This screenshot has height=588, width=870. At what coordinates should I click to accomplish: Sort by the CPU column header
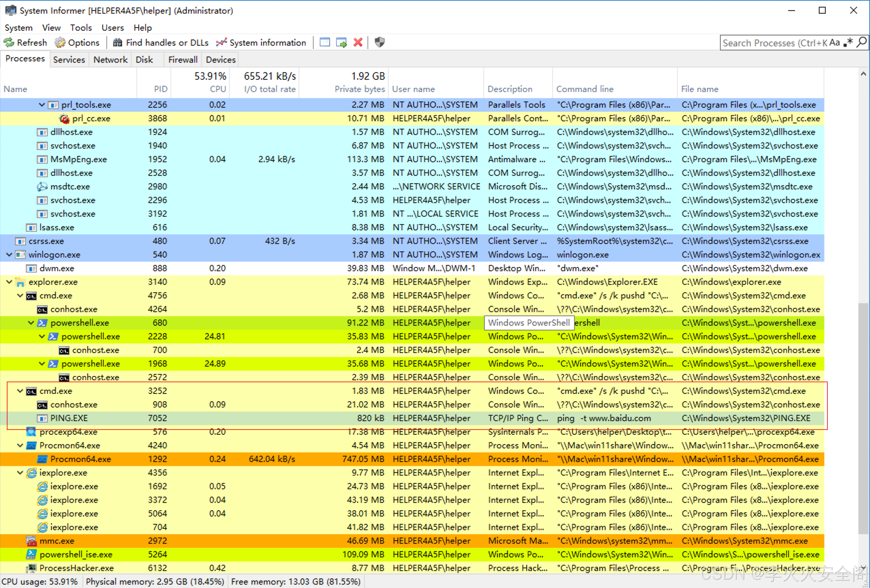[217, 89]
